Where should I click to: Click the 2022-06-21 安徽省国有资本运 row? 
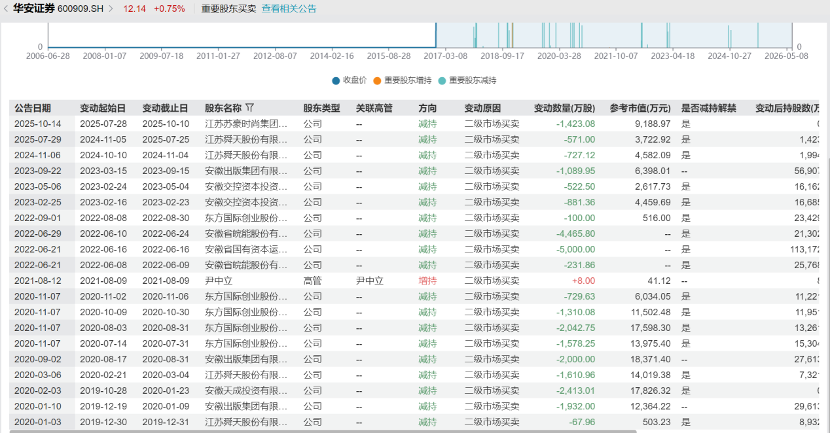(415, 249)
